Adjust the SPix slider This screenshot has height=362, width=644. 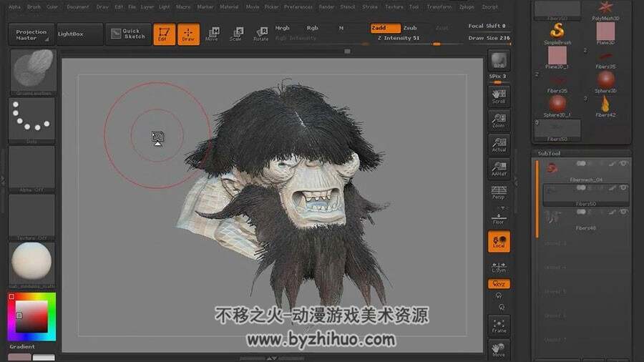498,79
